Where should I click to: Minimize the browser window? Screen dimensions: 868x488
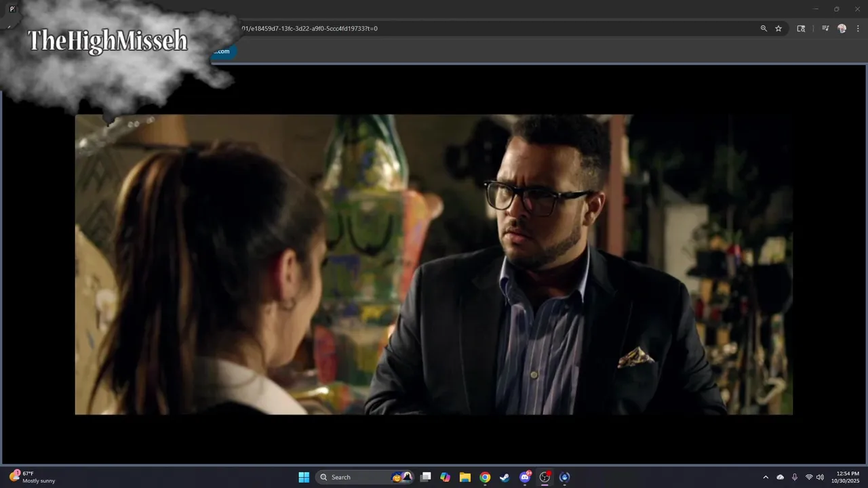(816, 9)
